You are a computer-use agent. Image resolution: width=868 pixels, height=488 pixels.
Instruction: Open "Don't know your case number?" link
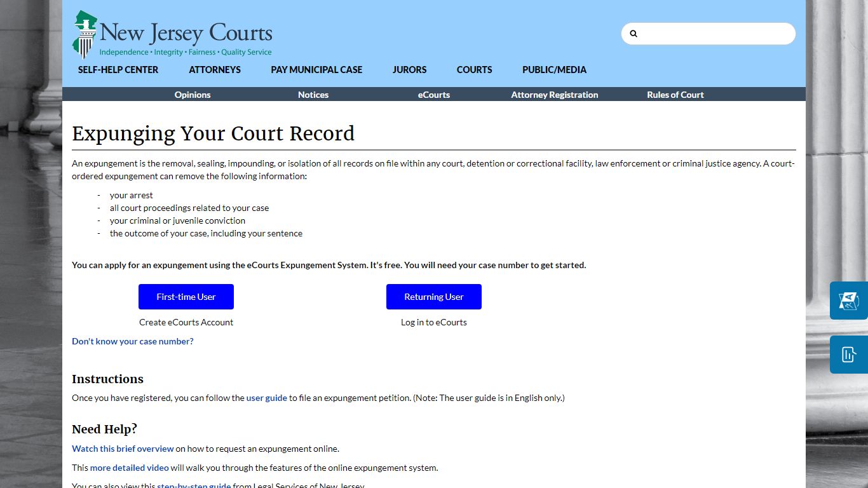click(133, 341)
